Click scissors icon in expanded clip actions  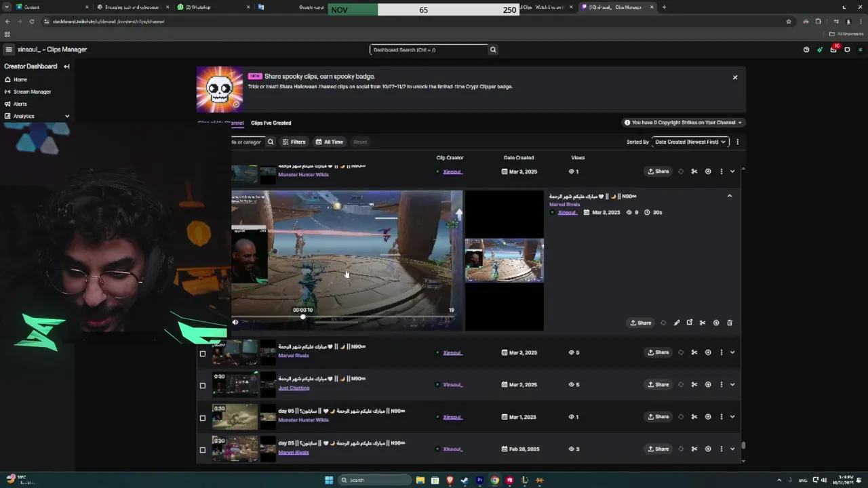point(703,323)
